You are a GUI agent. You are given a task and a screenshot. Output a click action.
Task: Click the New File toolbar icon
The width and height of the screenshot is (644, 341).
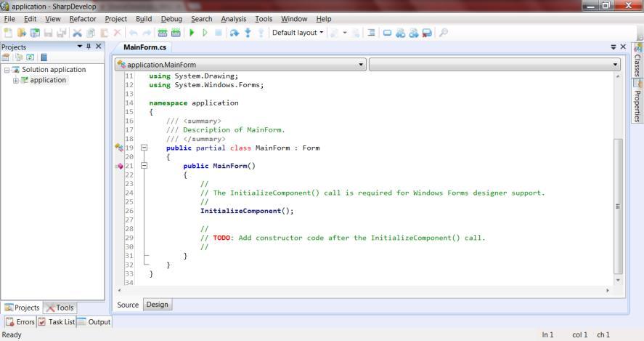click(x=8, y=33)
